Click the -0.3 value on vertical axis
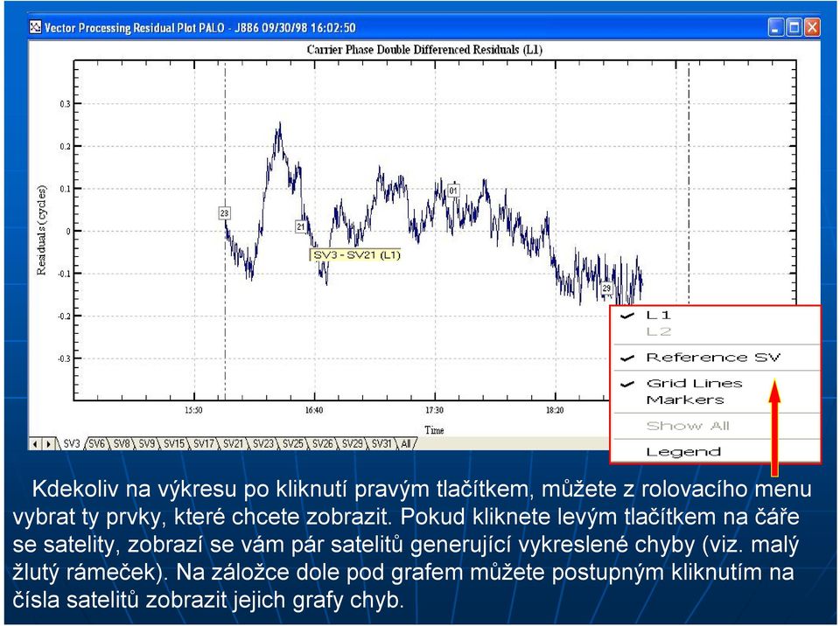Screen dimensions: 840x626 [x=64, y=358]
